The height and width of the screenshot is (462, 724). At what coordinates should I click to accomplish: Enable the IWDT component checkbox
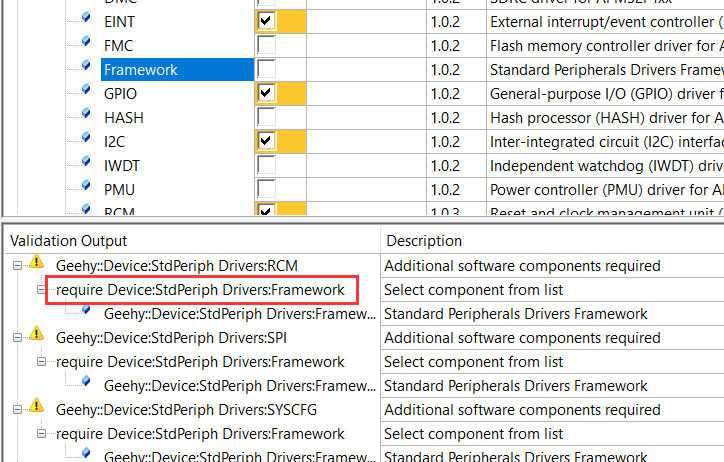[266, 165]
